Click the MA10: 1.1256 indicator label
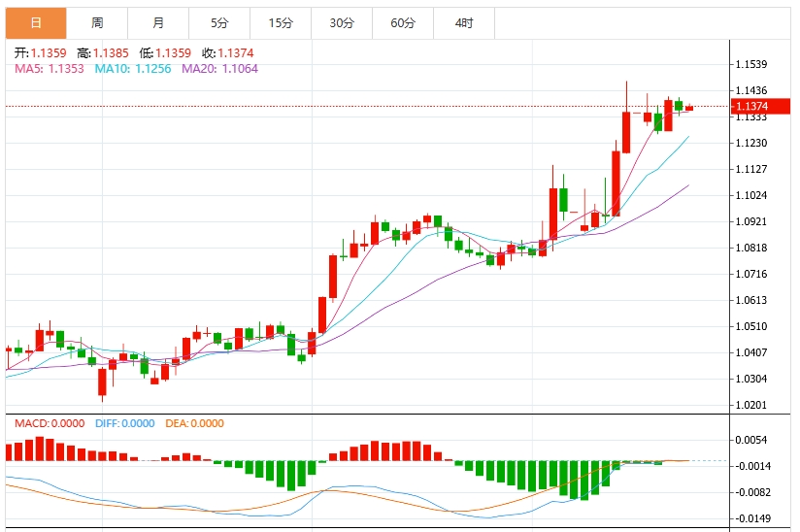The width and height of the screenshot is (800, 532). point(133,68)
